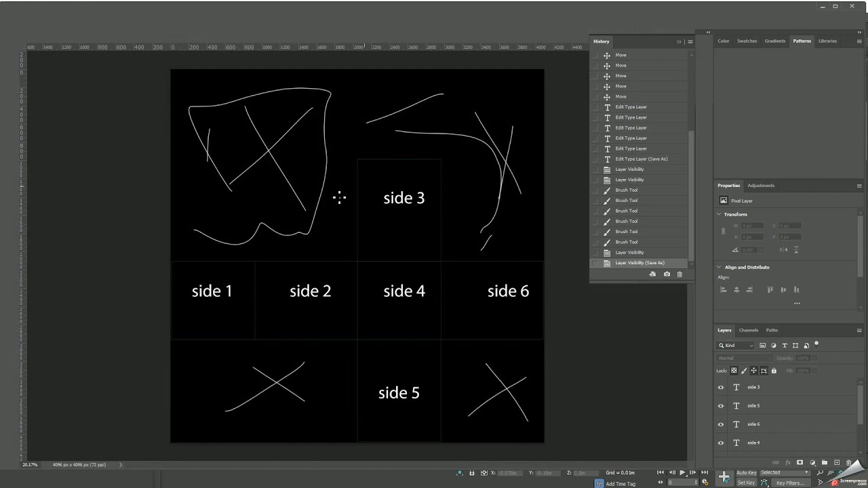This screenshot has height=488, width=868.
Task: Open the Selected dropdown near Auto Key
Action: point(785,472)
